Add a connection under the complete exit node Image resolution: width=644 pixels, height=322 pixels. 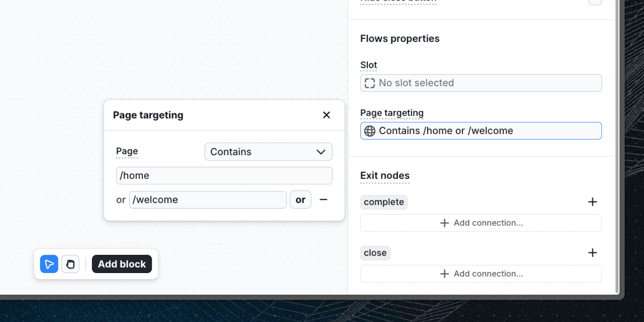coord(481,223)
